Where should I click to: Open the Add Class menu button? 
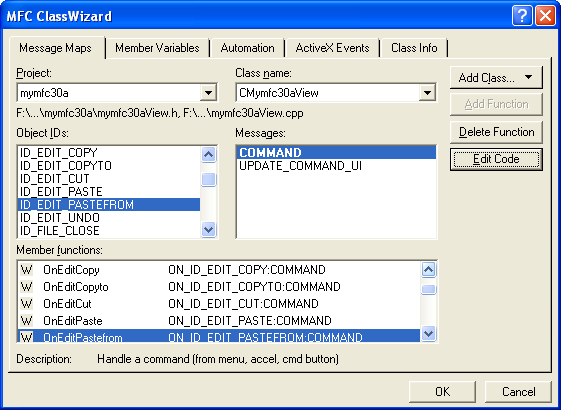496,78
